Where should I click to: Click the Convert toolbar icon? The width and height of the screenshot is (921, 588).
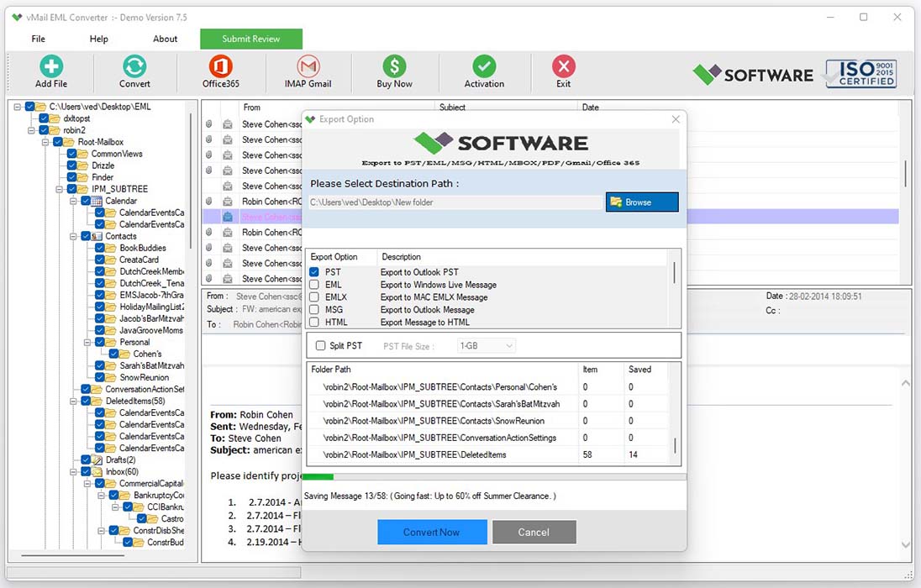(x=134, y=66)
